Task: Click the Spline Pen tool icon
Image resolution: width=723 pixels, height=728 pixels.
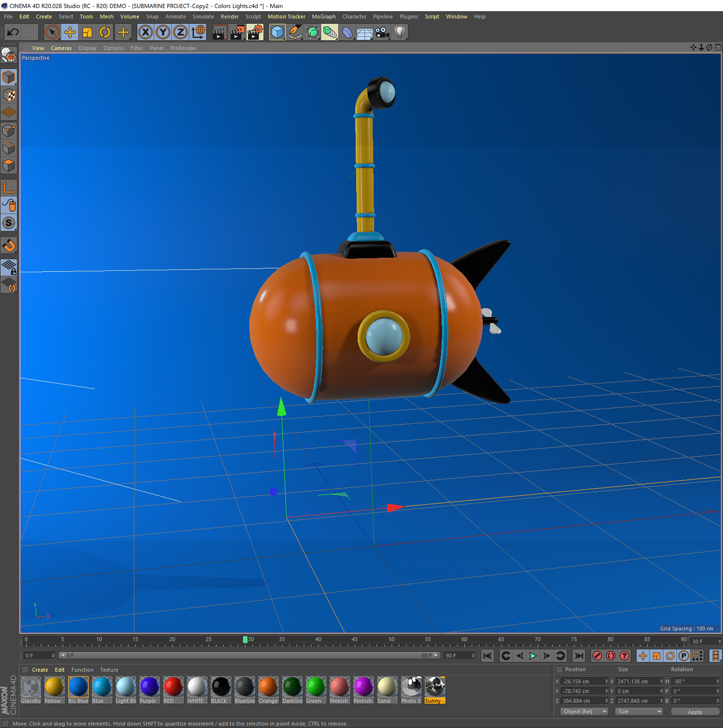Action: (x=295, y=32)
